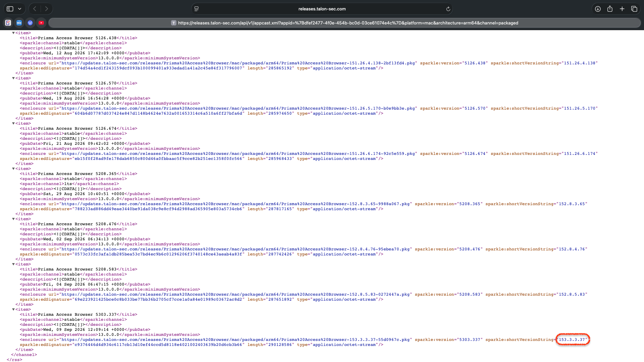Show the tab overview icon
The image size is (644, 362).
click(634, 9)
